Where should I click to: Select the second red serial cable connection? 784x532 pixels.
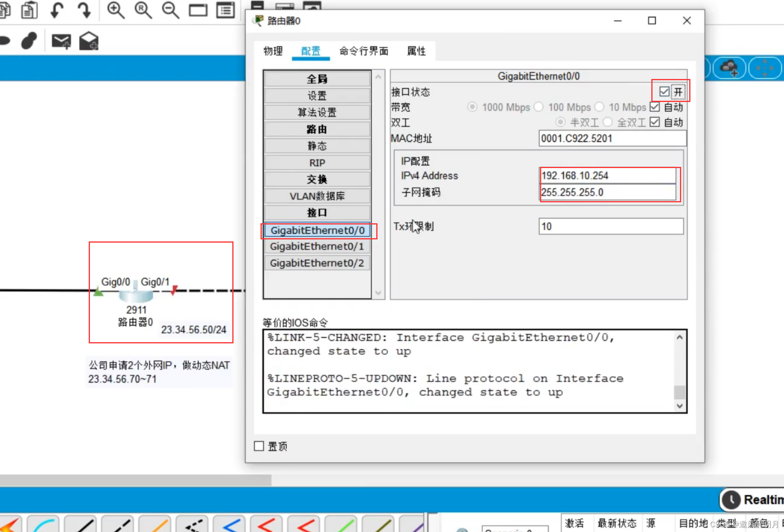[x=304, y=524]
